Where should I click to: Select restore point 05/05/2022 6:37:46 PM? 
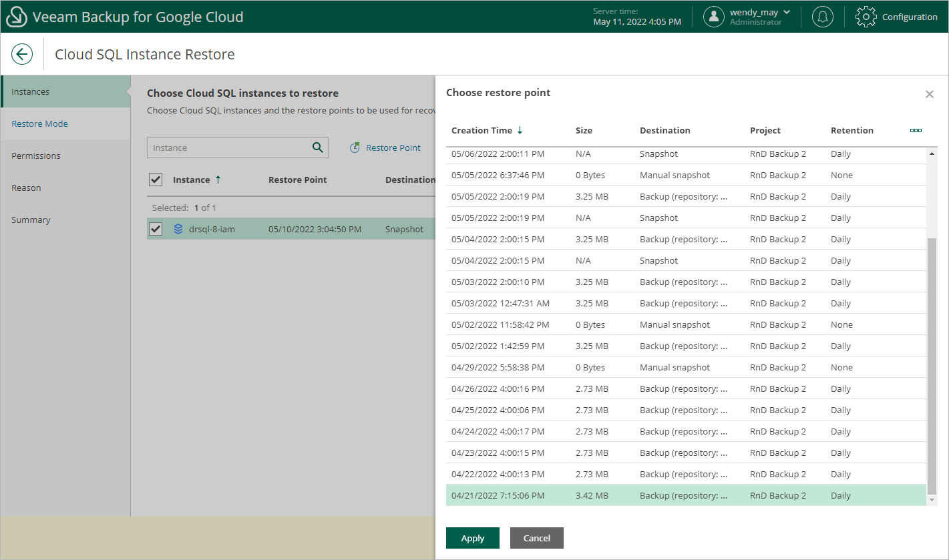pos(686,175)
